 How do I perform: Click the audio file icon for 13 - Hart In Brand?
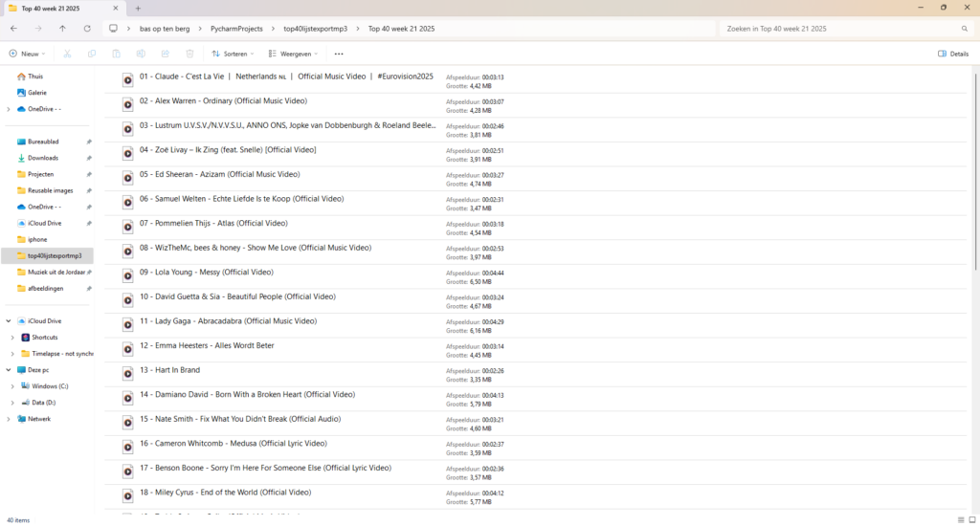(127, 374)
